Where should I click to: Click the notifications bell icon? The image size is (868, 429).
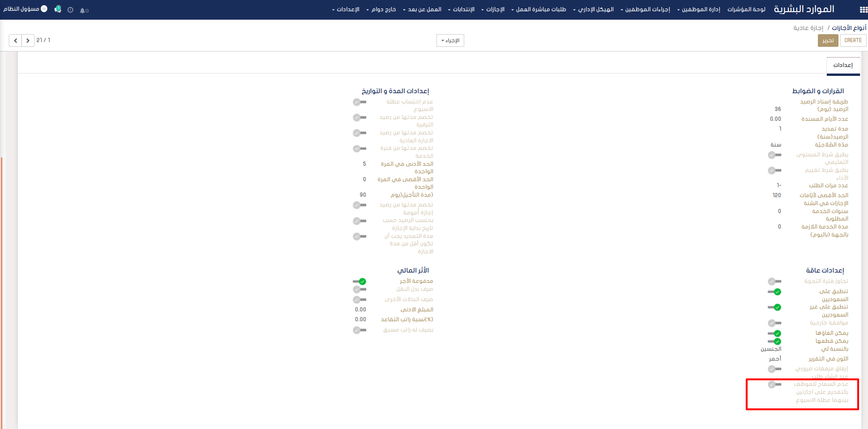click(x=83, y=10)
